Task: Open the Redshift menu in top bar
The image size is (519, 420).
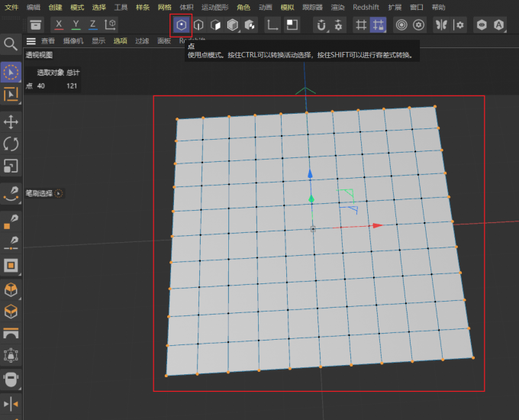Action: pyautogui.click(x=366, y=8)
